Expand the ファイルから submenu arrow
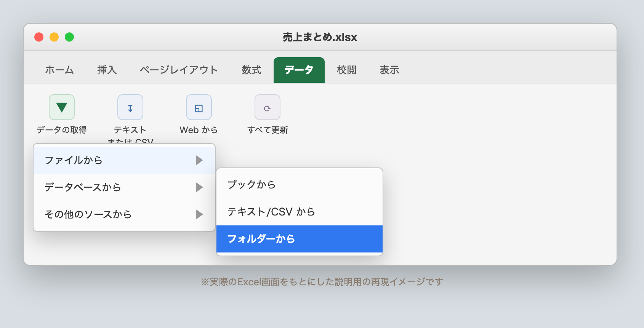Viewport: 644px width, 328px height. point(199,160)
